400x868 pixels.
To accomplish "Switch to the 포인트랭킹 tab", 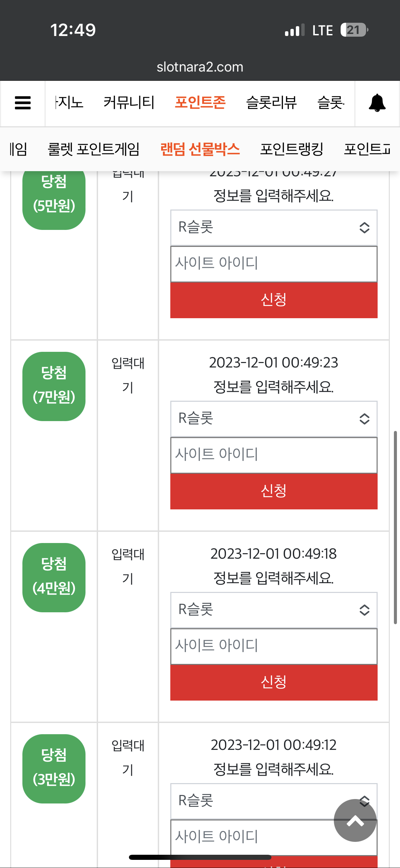I will coord(292,149).
